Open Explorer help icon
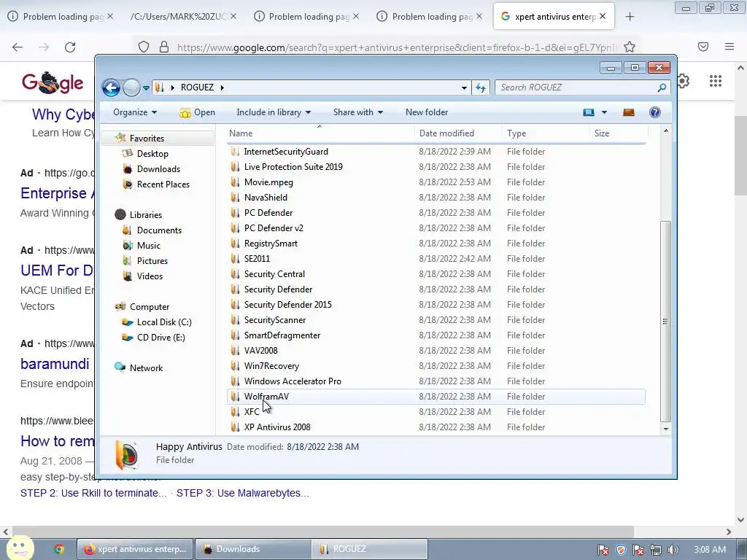Image resolution: width=747 pixels, height=560 pixels. (x=655, y=112)
